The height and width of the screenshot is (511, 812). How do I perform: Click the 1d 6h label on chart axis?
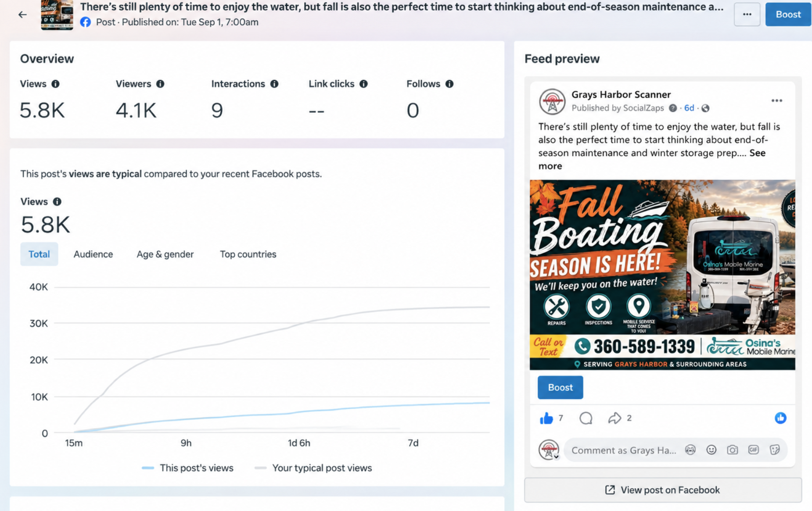point(299,443)
